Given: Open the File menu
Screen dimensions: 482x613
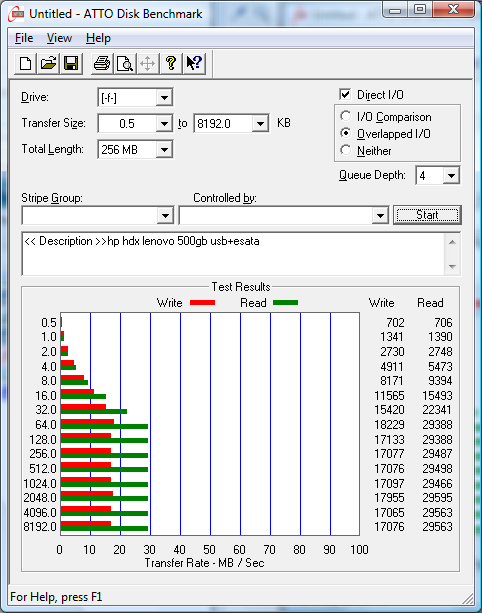Looking at the screenshot, I should tap(24, 38).
